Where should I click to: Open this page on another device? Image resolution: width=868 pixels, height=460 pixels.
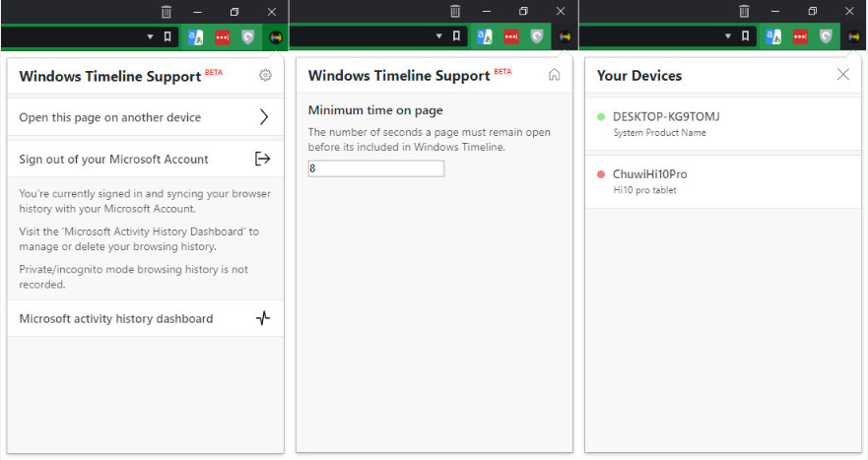146,117
